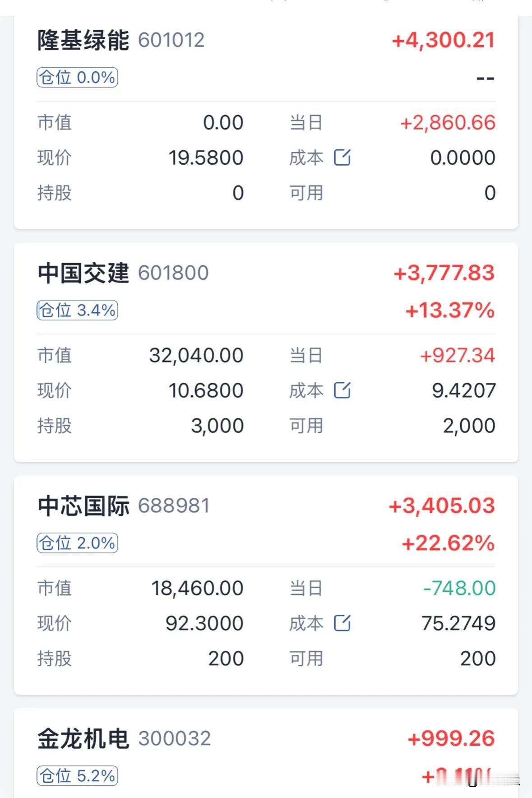Tap stock code 300032
532x798 pixels.
coord(175,739)
